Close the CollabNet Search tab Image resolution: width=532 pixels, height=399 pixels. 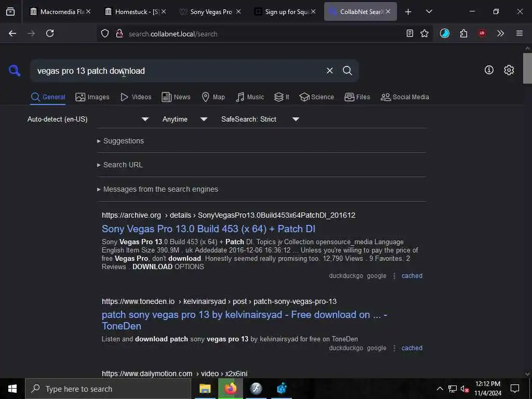coord(388,11)
